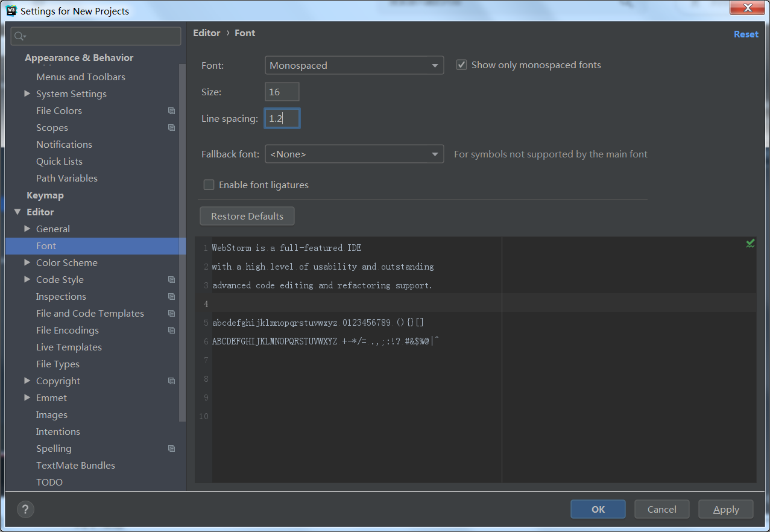This screenshot has width=770, height=532.
Task: Click the settings tree scrollbar
Action: tap(183, 241)
